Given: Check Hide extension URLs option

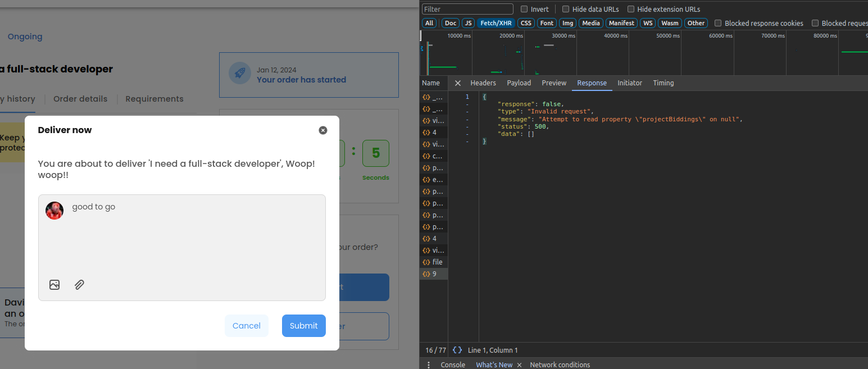Looking at the screenshot, I should click(x=631, y=9).
